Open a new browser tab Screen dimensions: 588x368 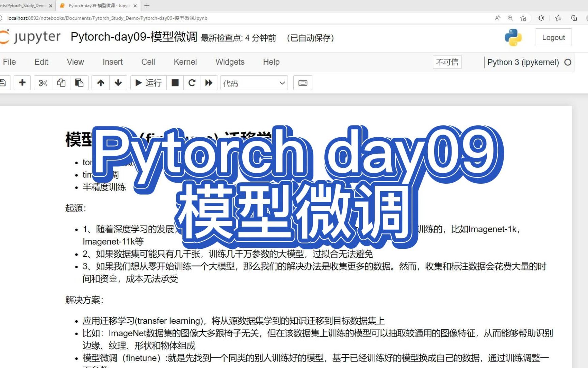click(147, 5)
